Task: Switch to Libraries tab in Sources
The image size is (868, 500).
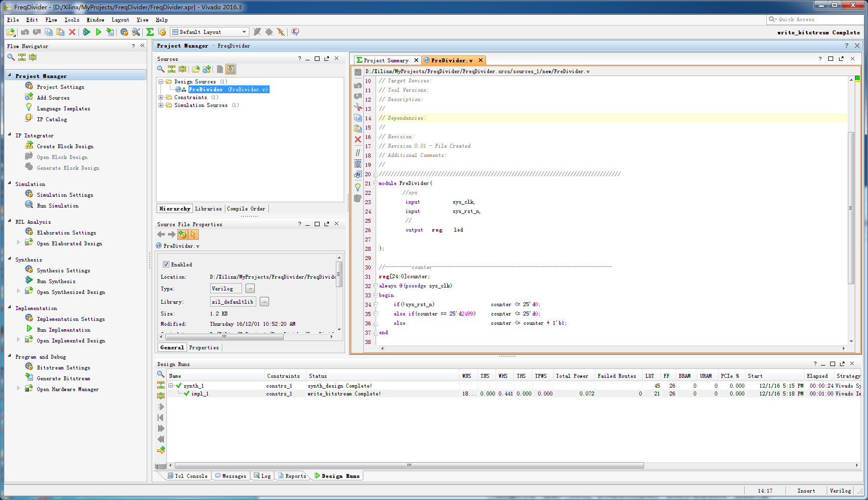Action: click(x=208, y=209)
